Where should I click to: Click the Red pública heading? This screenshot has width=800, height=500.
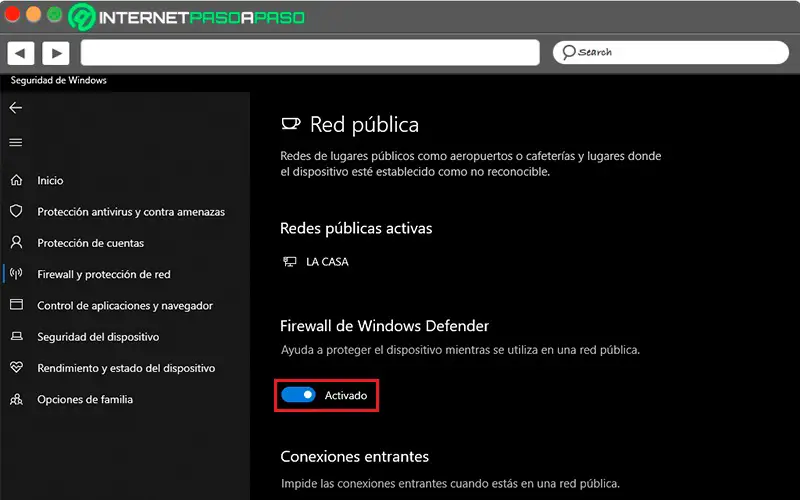coord(364,124)
